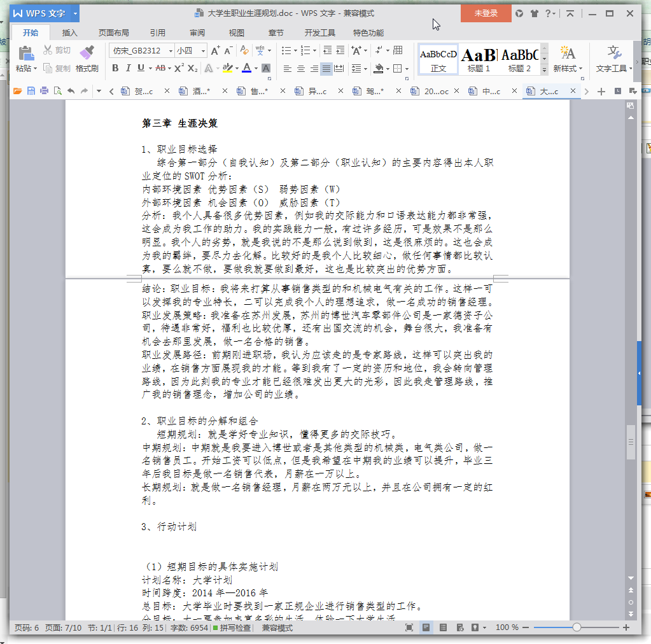Click the yellow highlight color swatch
Screen dimensions: 651x644
point(228,68)
